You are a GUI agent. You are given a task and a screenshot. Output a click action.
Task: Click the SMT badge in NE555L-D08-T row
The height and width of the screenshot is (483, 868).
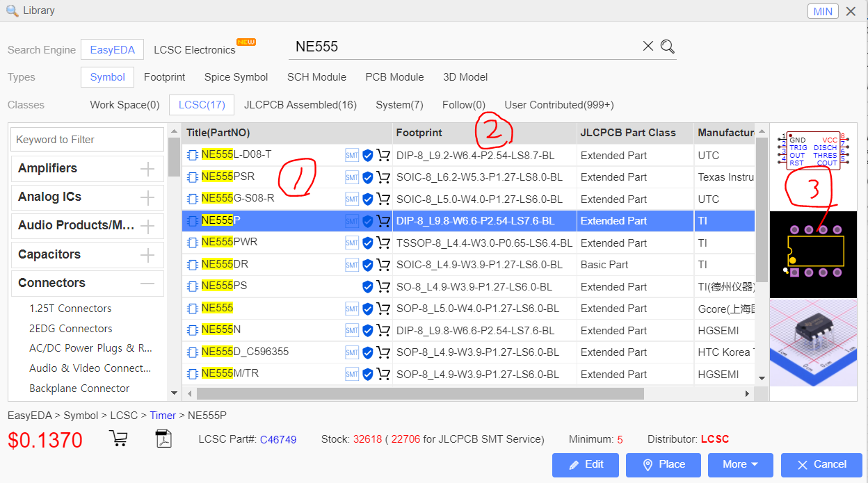point(352,155)
